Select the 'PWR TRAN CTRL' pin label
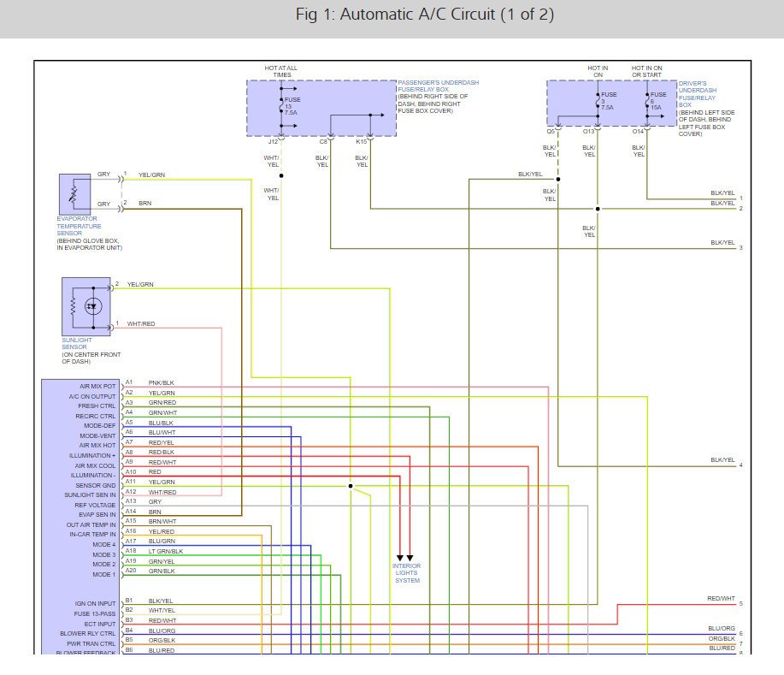Image resolution: width=784 pixels, height=675 pixels. pos(91,643)
